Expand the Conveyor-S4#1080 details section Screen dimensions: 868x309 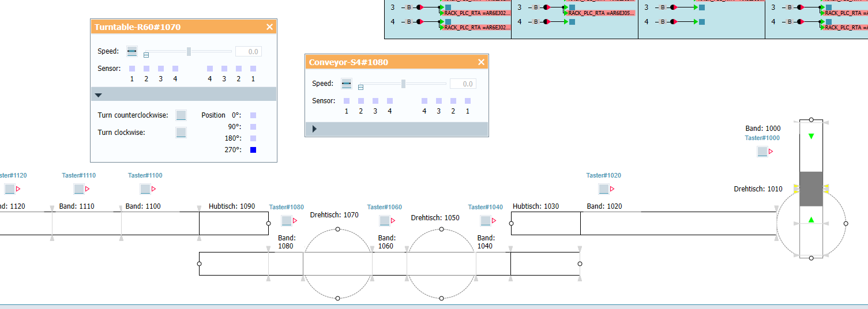coord(314,129)
